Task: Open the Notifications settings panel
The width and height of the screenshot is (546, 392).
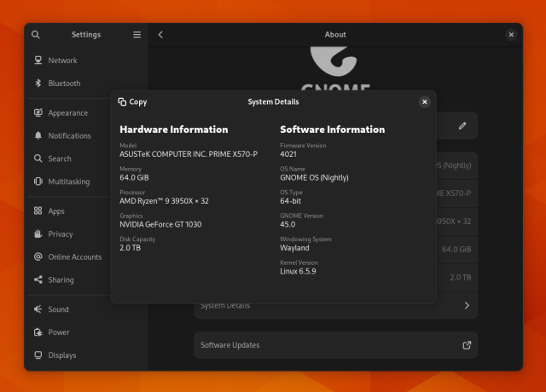Action: coord(68,135)
